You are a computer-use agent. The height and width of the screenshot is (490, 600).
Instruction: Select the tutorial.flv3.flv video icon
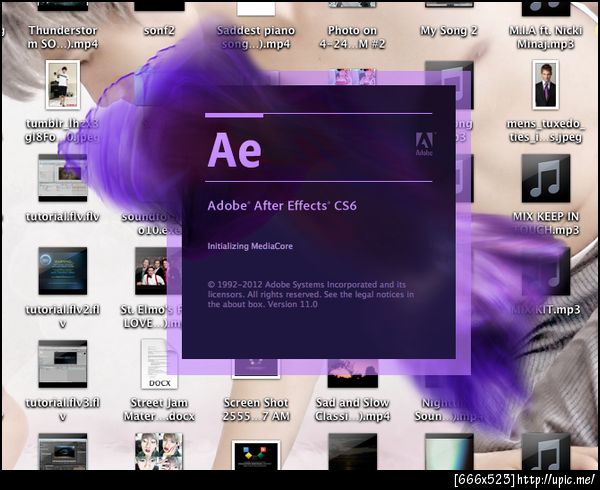(63, 364)
